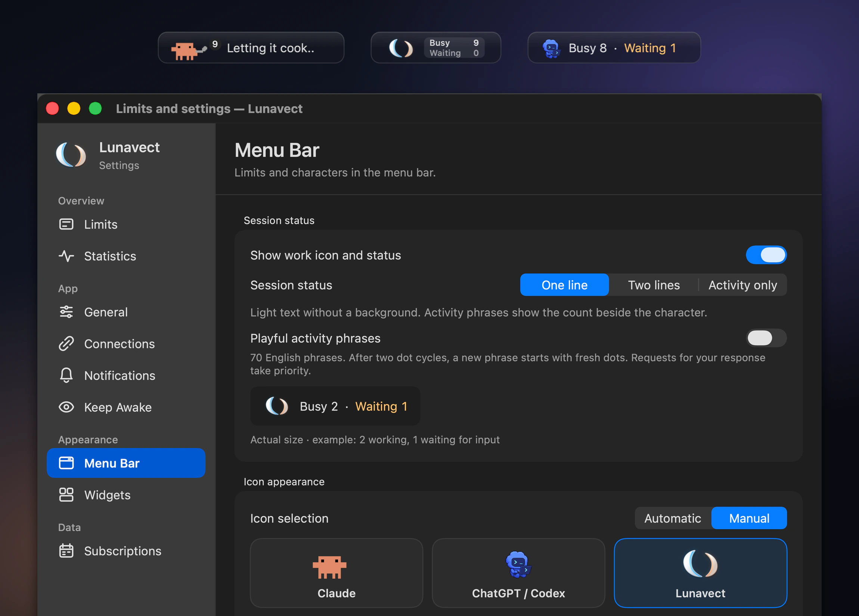Open Widgets via the grid icon
The width and height of the screenshot is (859, 616).
tap(66, 494)
